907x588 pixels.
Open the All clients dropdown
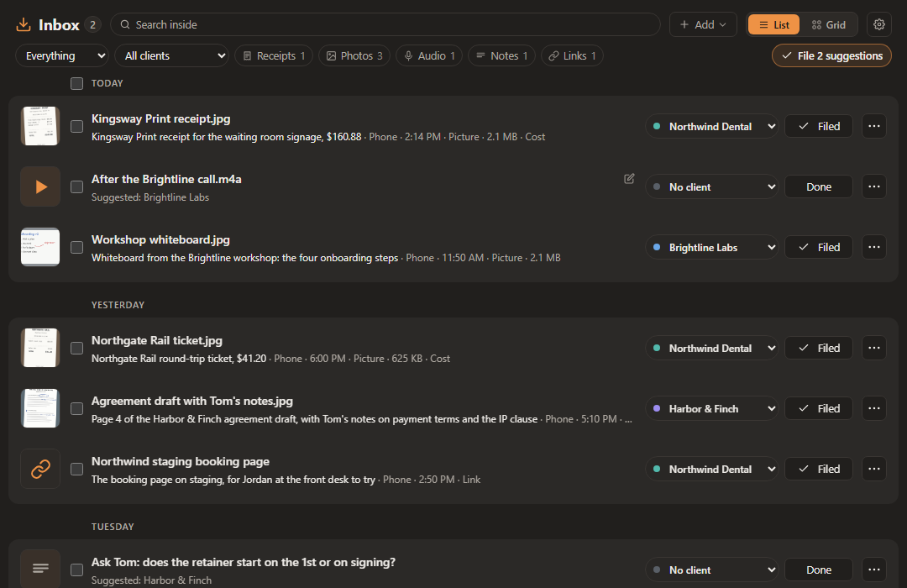coord(172,55)
